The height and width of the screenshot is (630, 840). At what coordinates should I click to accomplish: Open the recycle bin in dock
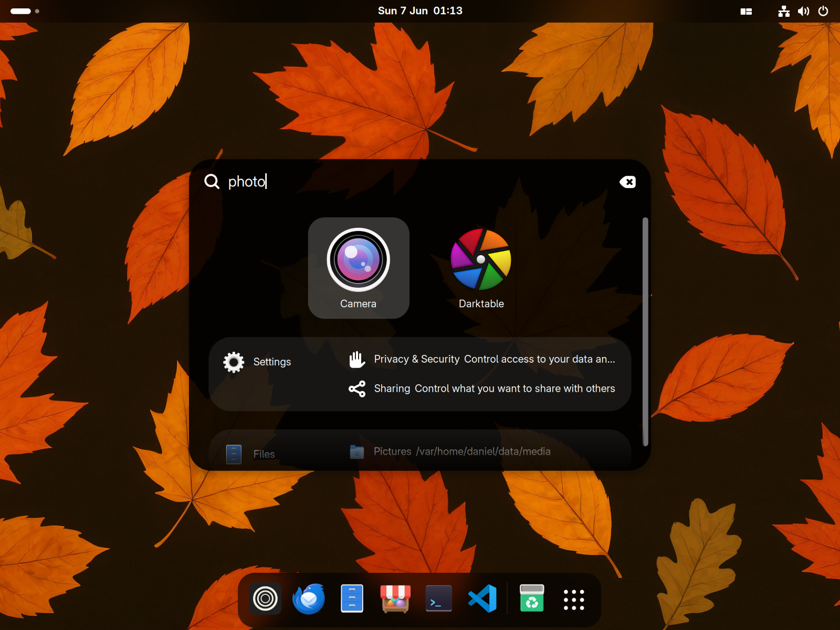[532, 598]
